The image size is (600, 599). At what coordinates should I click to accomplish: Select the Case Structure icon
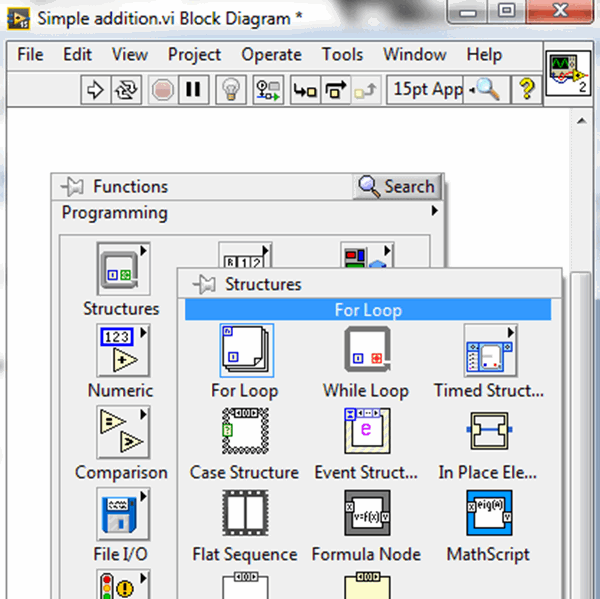245,431
